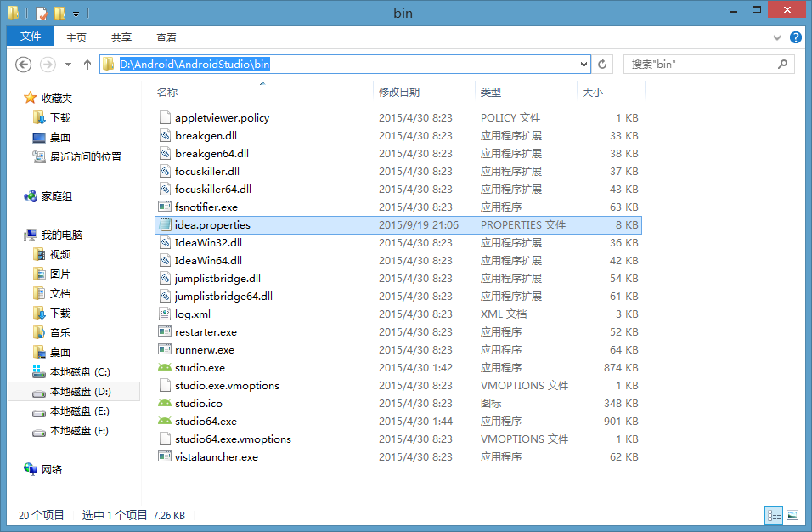Switch to the 查看 ribbon tab
812x532 pixels.
166,37
